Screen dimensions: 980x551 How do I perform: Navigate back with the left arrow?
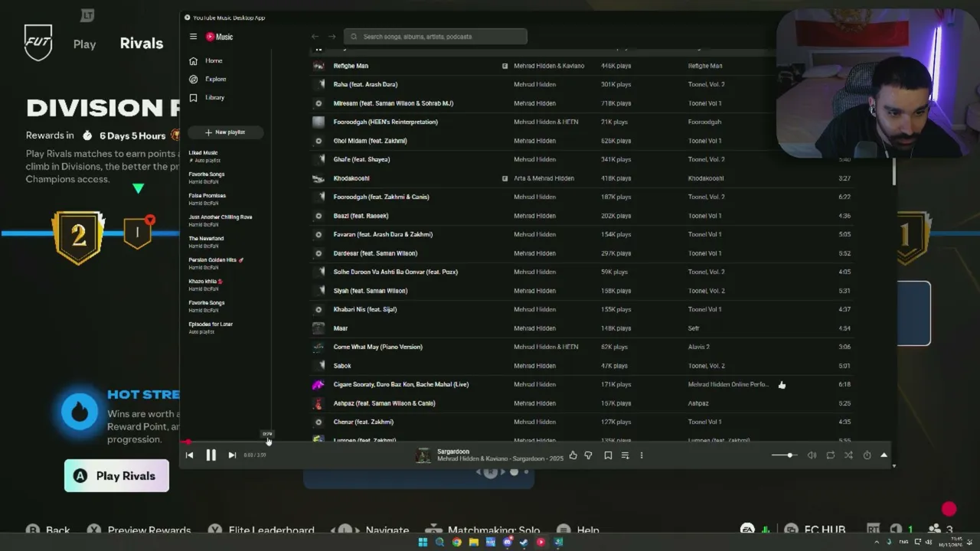point(315,37)
